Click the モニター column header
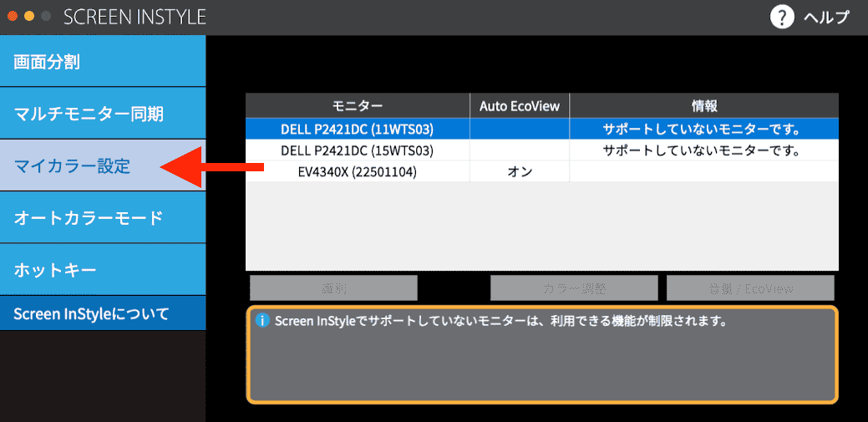This screenshot has height=422, width=868. pos(358,106)
